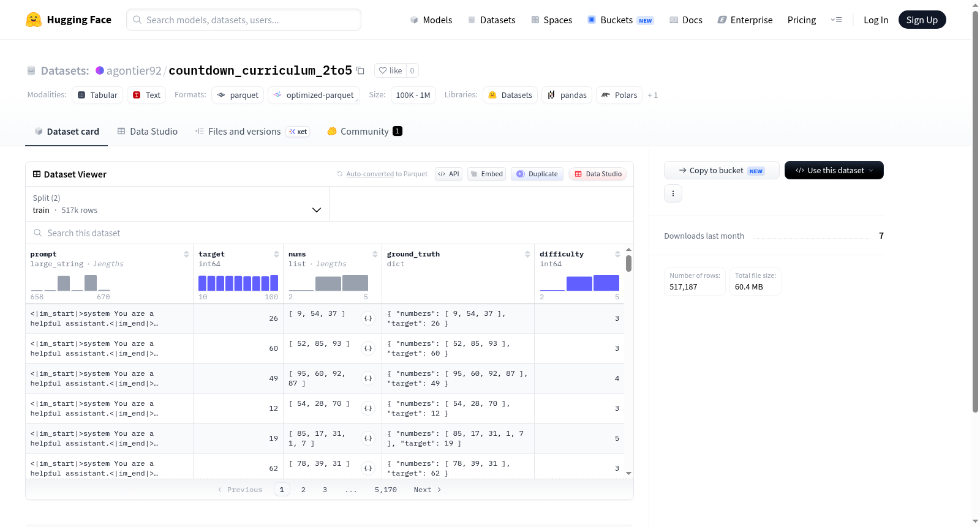Focus the Search models, datasets, users field

pyautogui.click(x=244, y=20)
